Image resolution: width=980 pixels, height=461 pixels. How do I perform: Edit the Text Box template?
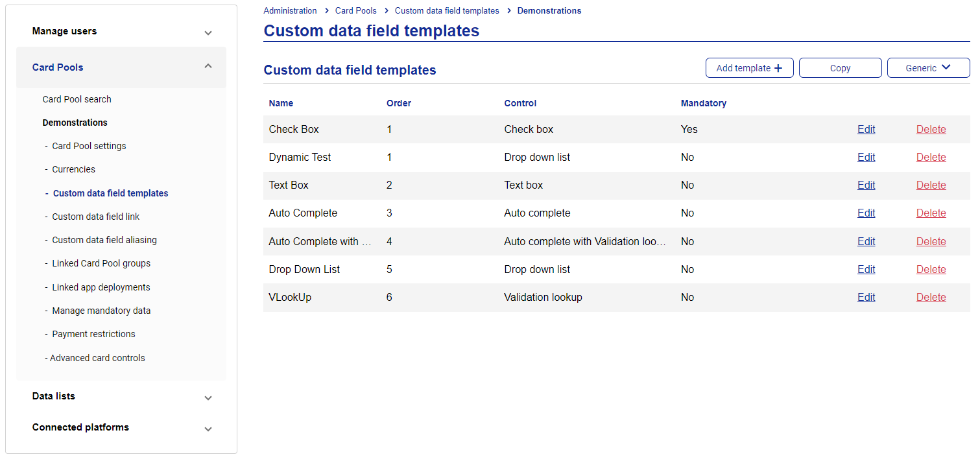point(866,185)
